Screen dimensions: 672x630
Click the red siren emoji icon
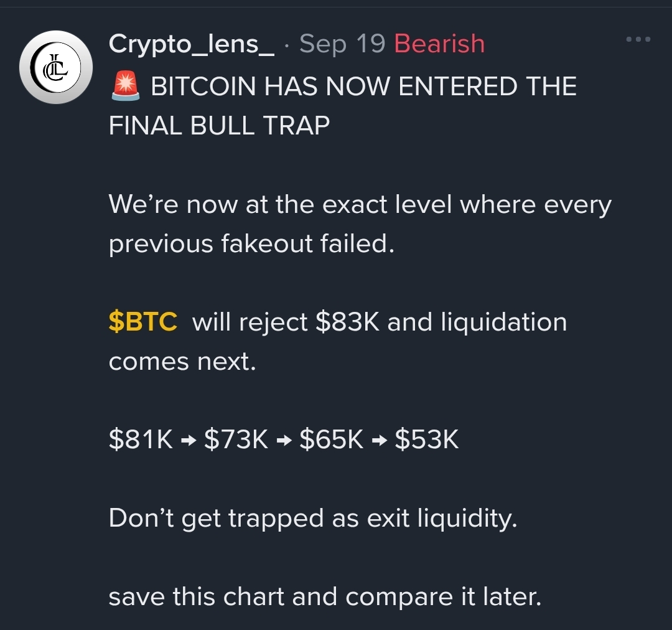click(125, 86)
